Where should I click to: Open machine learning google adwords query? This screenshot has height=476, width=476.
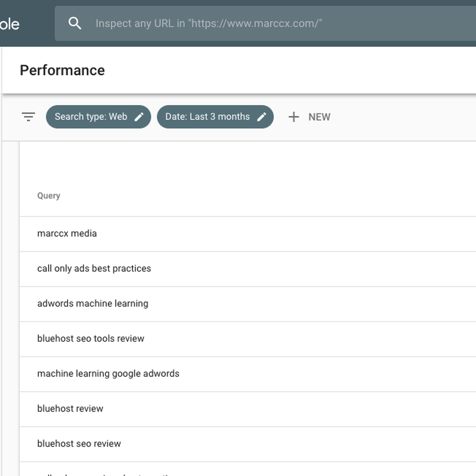point(248,374)
